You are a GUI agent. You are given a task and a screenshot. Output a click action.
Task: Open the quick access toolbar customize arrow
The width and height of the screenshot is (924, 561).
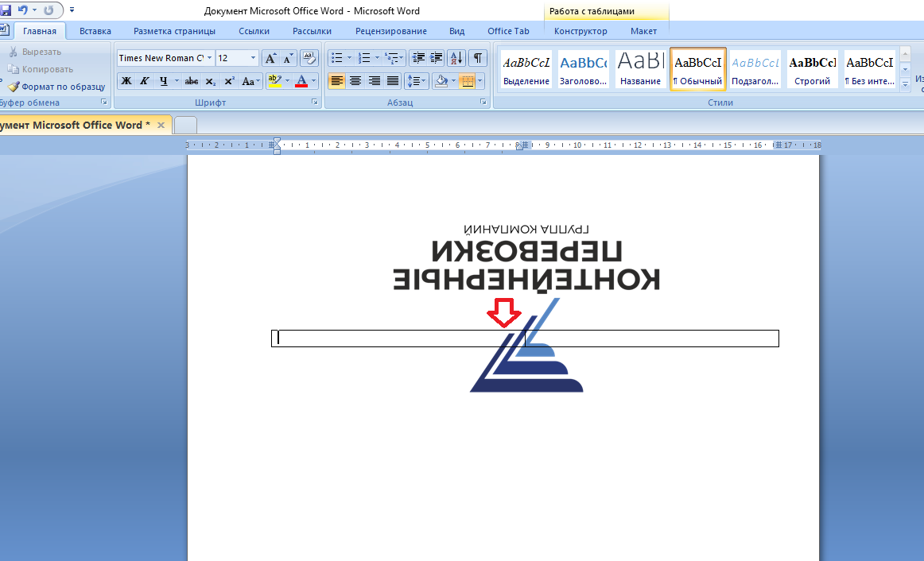pos(72,10)
